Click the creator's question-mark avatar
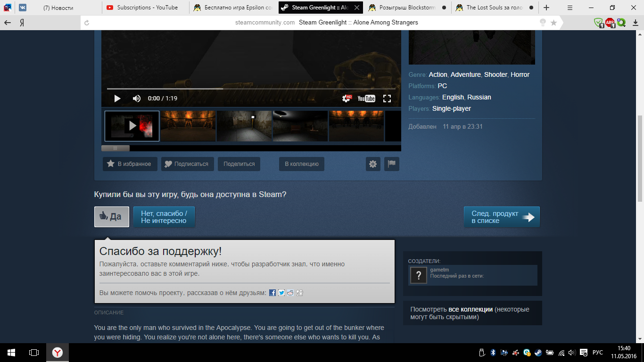Screen dimensions: 644x362 [x=419, y=275]
